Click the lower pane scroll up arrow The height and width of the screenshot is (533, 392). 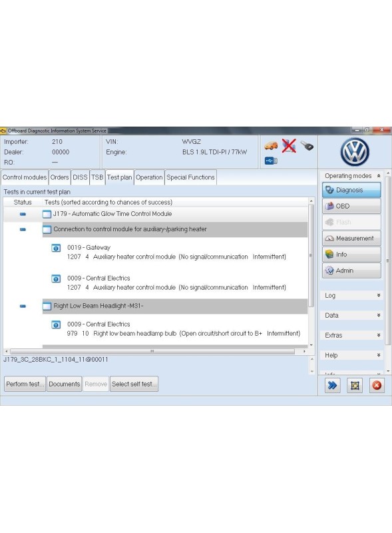coord(312,359)
